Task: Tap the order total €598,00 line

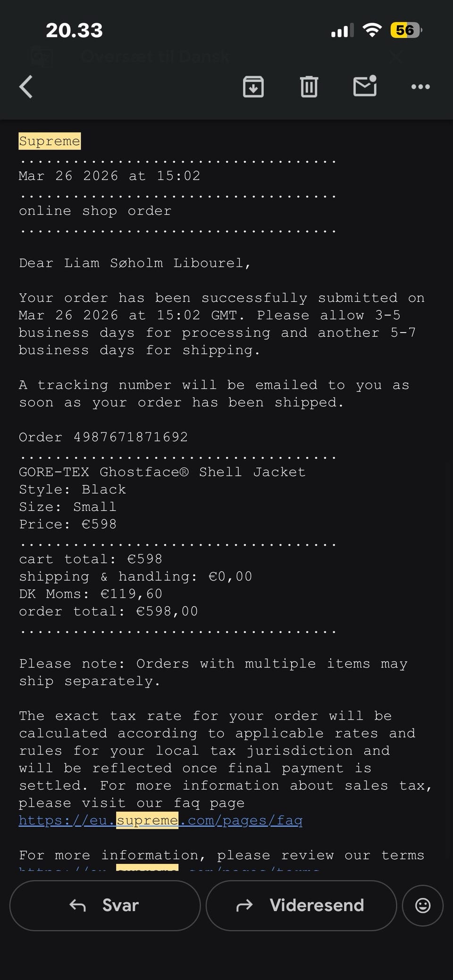Action: [x=109, y=612]
